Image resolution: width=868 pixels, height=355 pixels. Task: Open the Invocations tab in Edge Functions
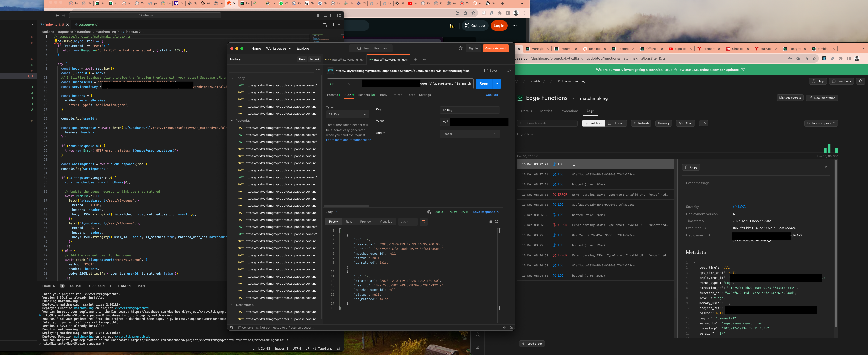[x=569, y=111]
